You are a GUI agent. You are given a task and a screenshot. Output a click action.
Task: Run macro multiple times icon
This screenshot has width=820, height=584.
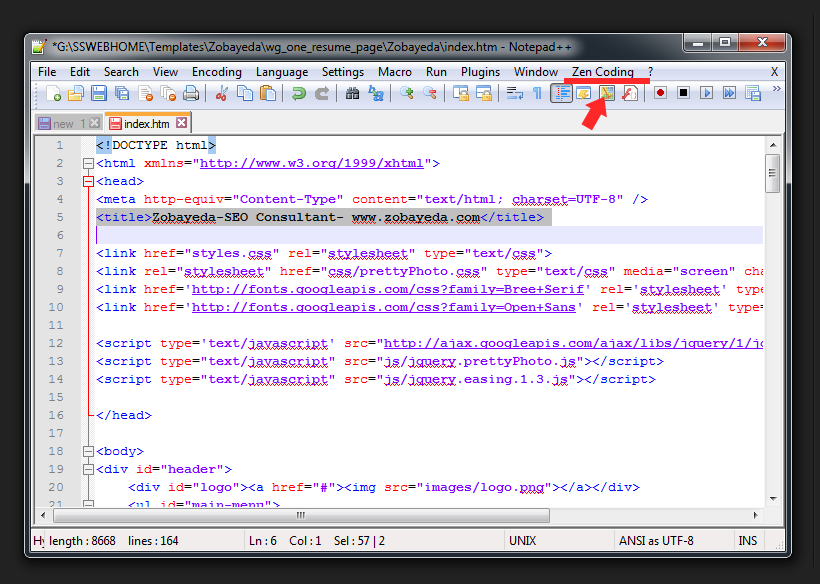(x=729, y=93)
